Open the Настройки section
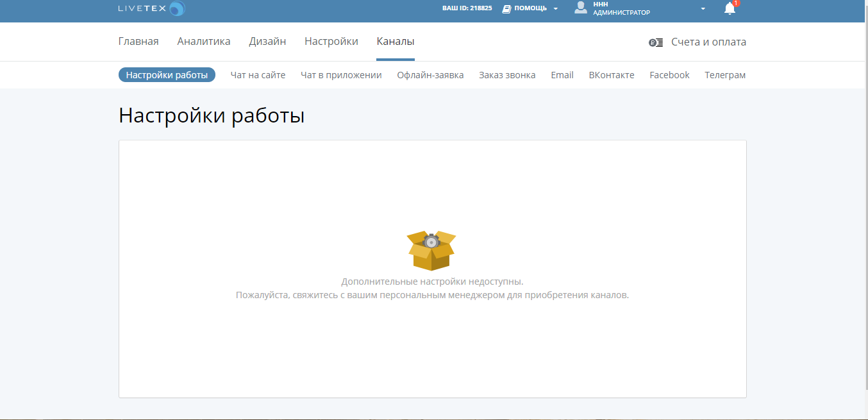This screenshot has height=420, width=868. (331, 41)
